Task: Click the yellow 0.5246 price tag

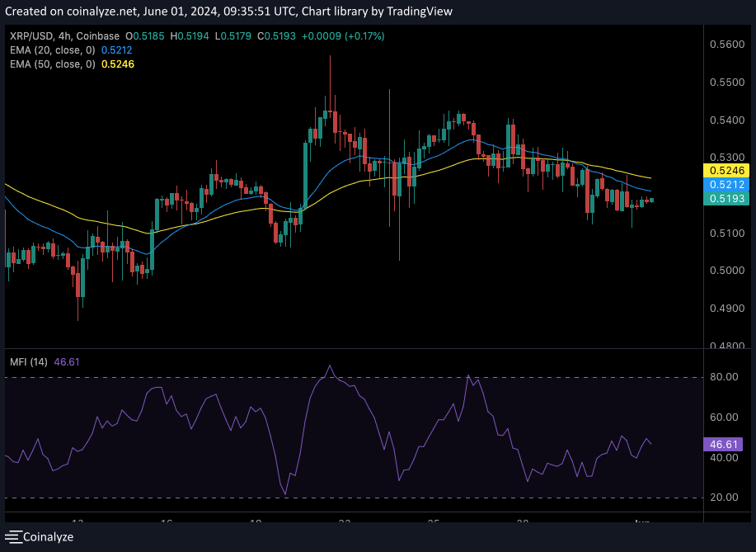Action: pos(724,170)
